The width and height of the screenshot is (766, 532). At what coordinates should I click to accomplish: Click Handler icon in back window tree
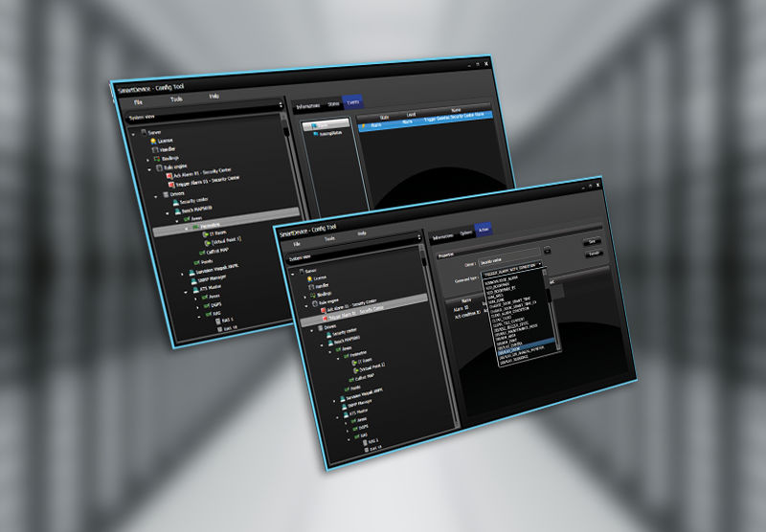click(155, 150)
